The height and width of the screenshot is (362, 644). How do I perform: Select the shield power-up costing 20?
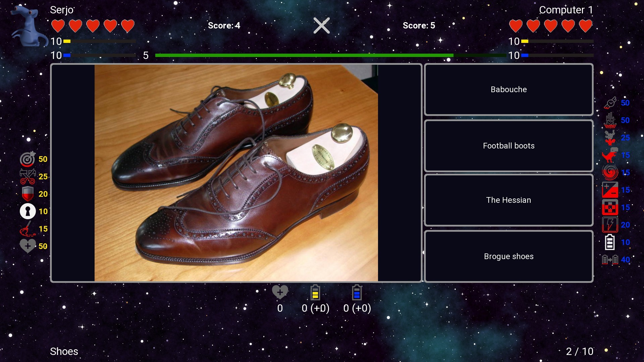pos(28,194)
